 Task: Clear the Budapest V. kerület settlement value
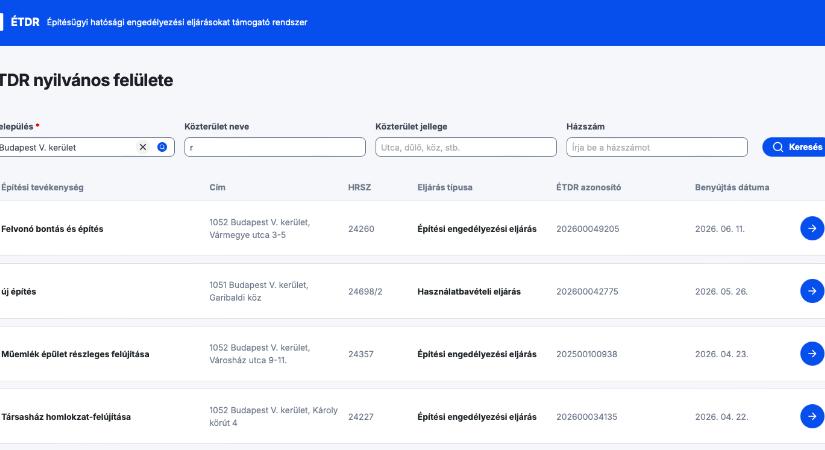[x=143, y=147]
